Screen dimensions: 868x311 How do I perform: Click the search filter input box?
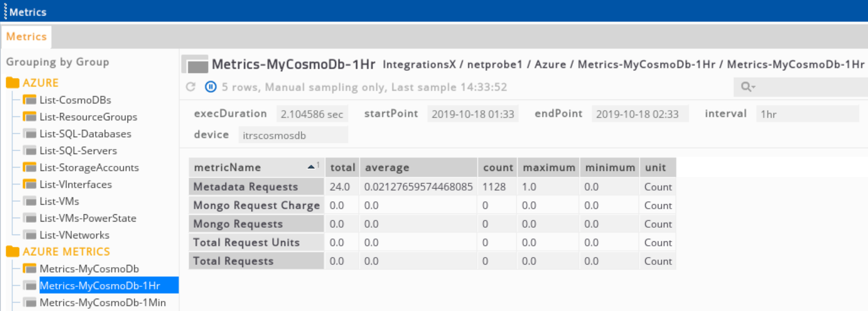801,87
